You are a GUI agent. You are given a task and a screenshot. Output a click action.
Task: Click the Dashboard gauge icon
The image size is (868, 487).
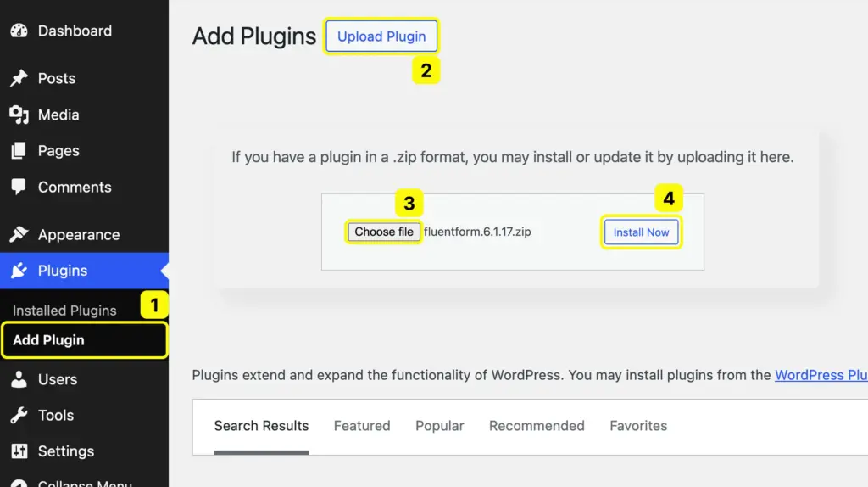tap(19, 31)
